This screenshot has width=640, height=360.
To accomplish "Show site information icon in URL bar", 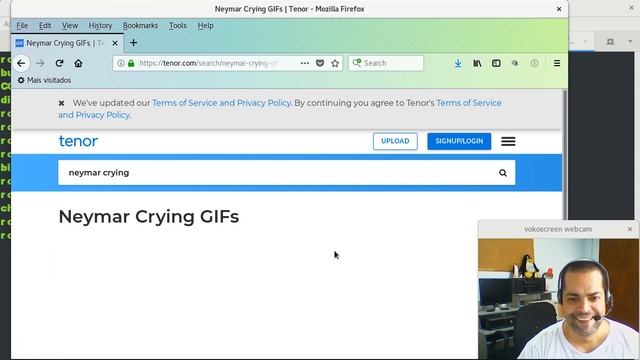I will click(x=121, y=63).
